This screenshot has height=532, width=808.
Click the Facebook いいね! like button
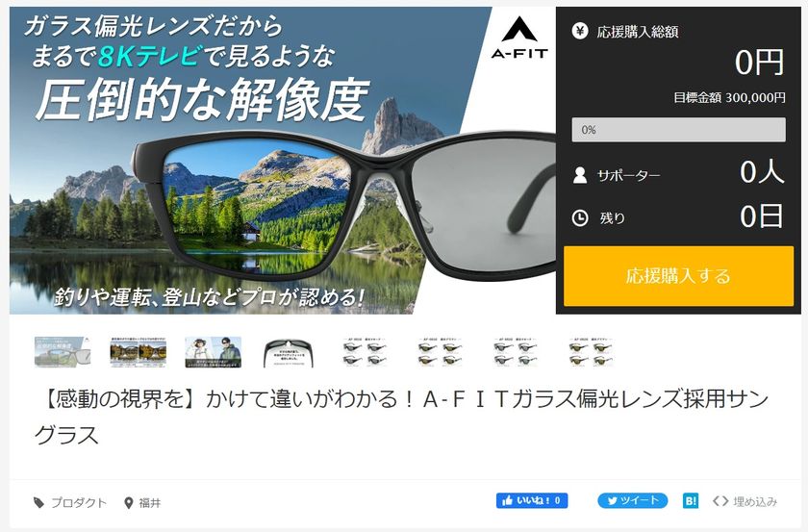click(532, 500)
